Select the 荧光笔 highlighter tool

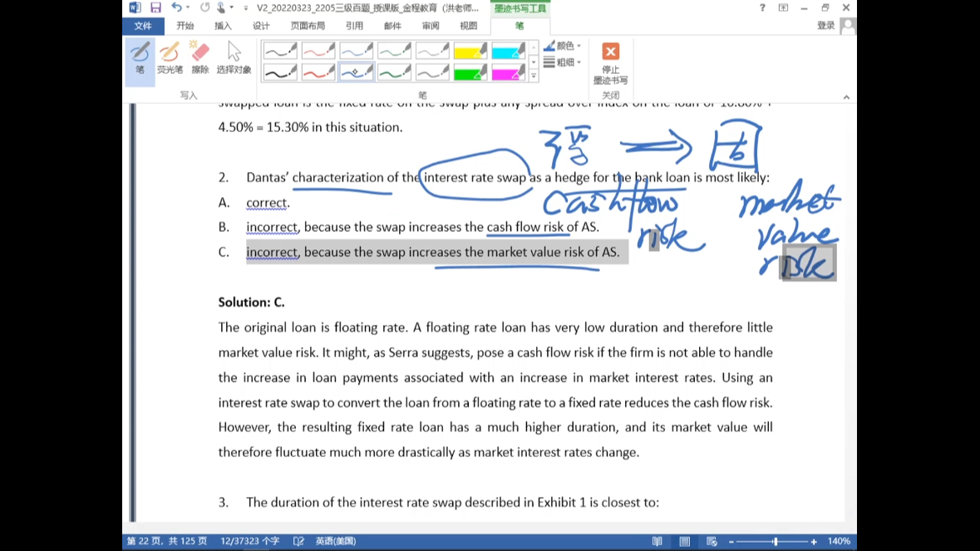170,57
